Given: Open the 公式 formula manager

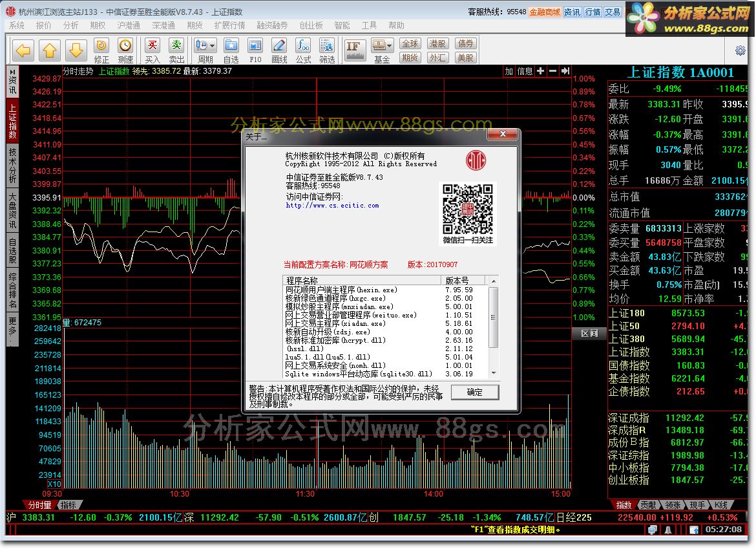Looking at the screenshot, I should pos(303,50).
